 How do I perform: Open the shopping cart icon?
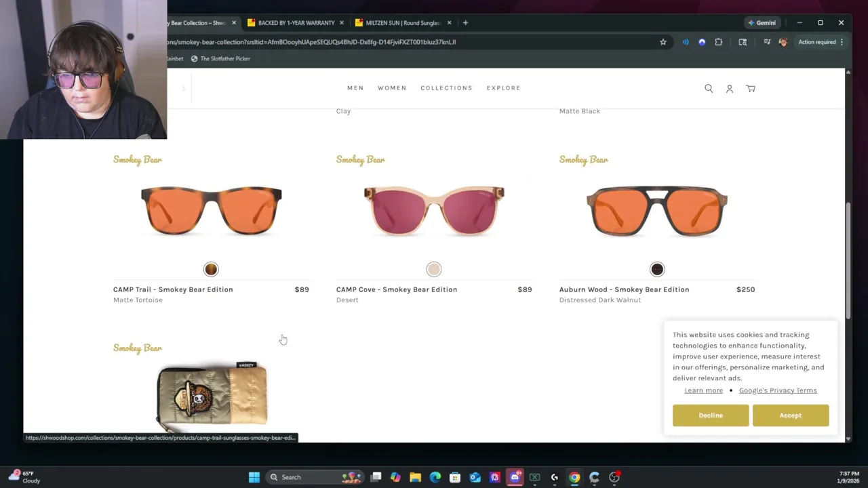coord(751,88)
